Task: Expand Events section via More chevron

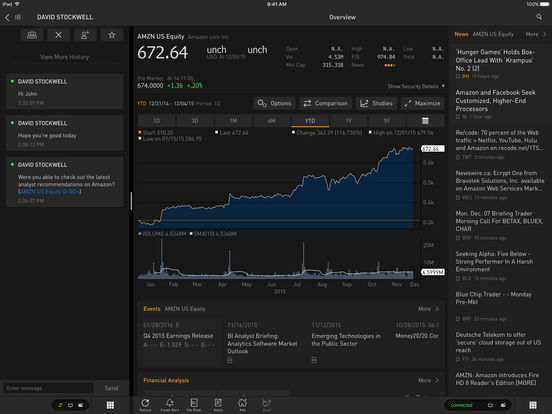Action: coord(428,309)
